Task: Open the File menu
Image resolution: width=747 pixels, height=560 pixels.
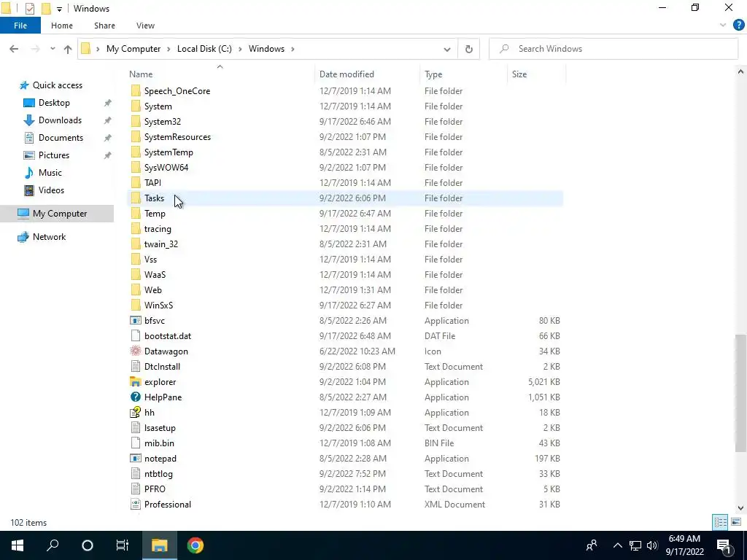Action: (x=20, y=26)
